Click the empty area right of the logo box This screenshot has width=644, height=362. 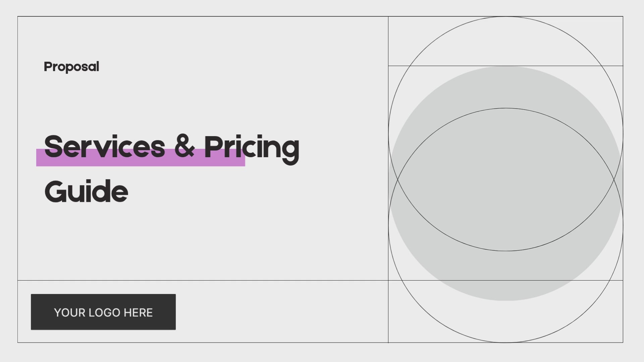(x=282, y=312)
